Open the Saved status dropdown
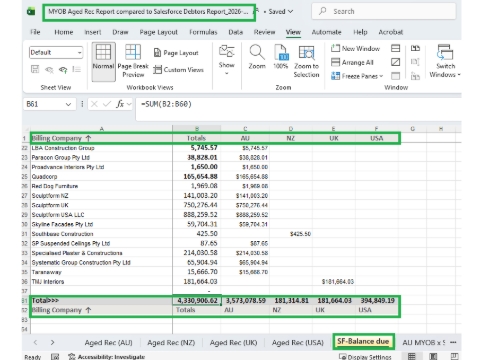Screen dimensions: 480x360 [281, 11]
